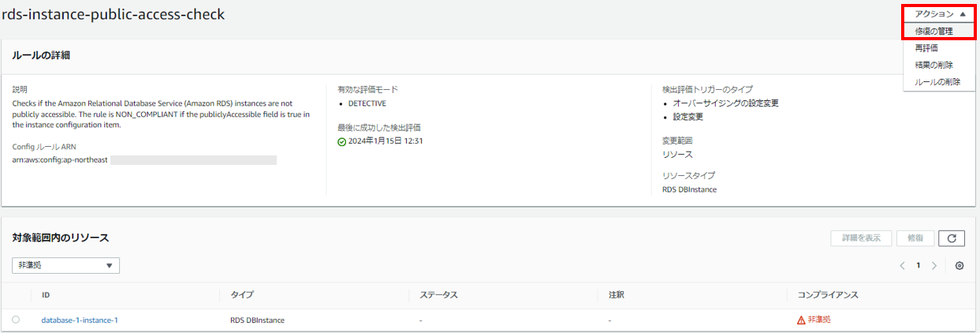Click the 注釈 column header
The image size is (980, 333).
[x=617, y=294]
